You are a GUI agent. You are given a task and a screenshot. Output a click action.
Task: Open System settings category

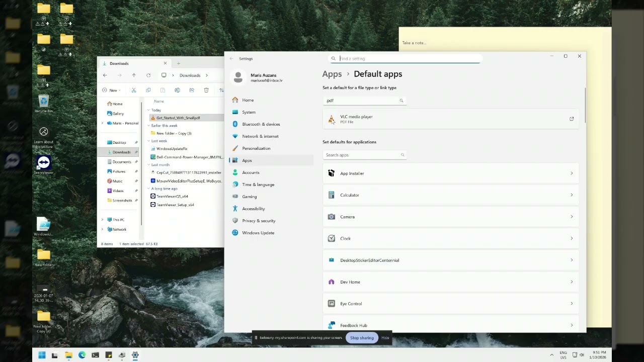tap(271, 112)
